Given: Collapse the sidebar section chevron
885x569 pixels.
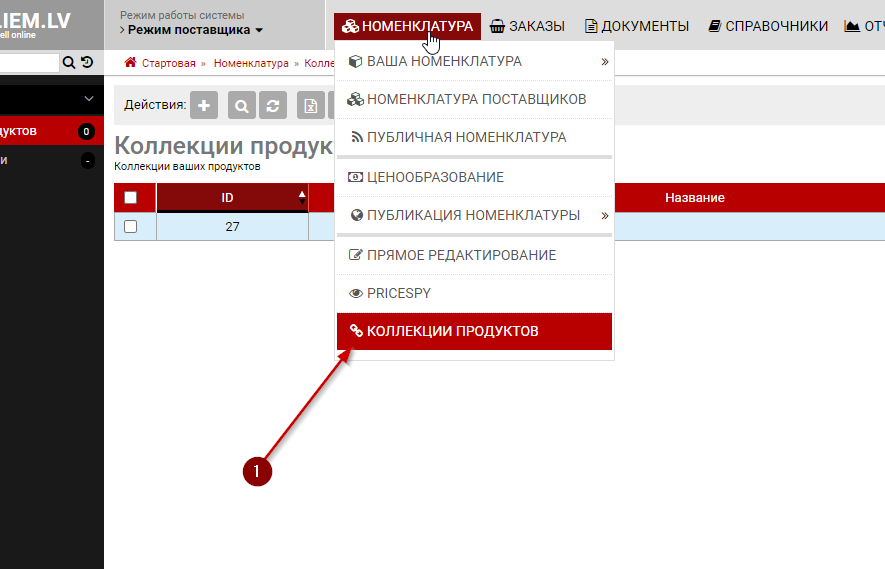Looking at the screenshot, I should coord(89,99).
